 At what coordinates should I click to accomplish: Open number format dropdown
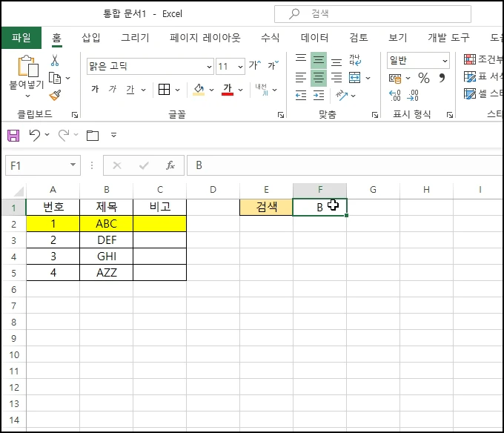coord(445,61)
